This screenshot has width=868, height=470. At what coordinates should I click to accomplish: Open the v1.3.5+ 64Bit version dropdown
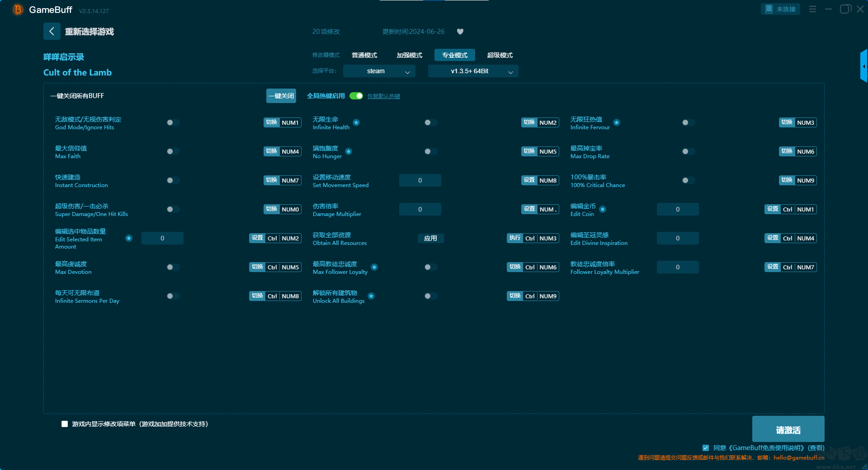click(x=473, y=71)
